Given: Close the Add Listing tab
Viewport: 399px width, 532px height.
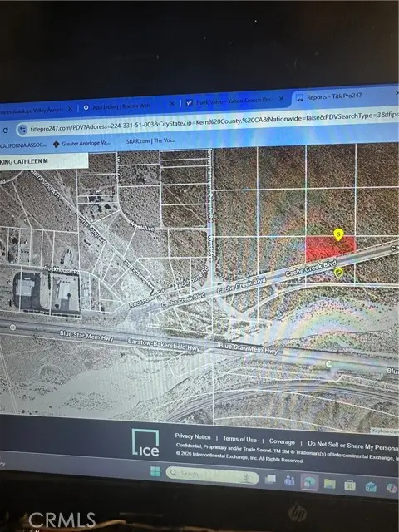Looking at the screenshot, I should coord(172,103).
